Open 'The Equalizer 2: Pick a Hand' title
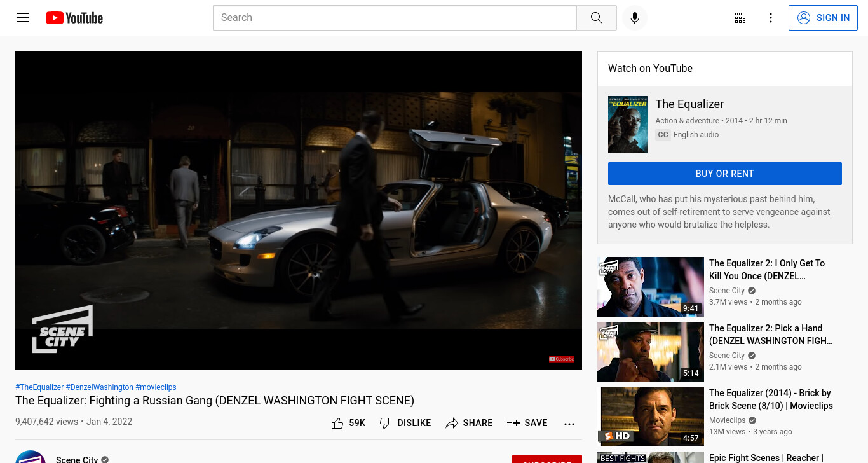 tap(771, 335)
